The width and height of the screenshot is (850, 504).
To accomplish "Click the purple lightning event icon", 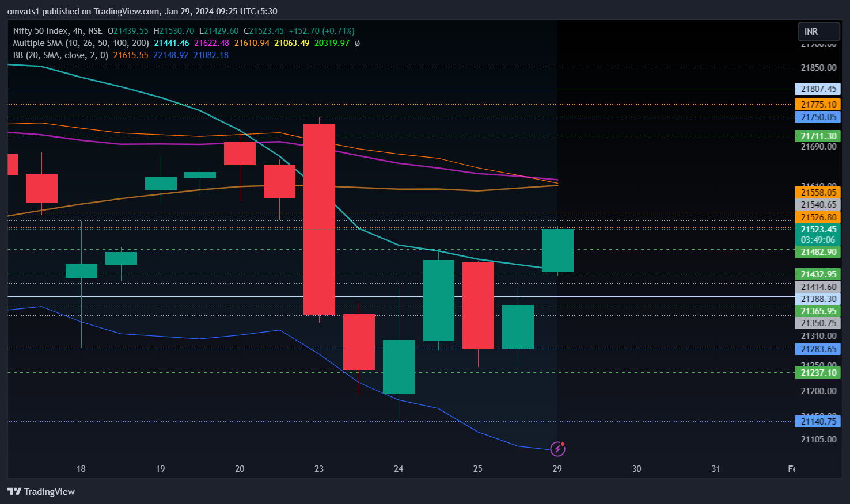I will pyautogui.click(x=557, y=448).
